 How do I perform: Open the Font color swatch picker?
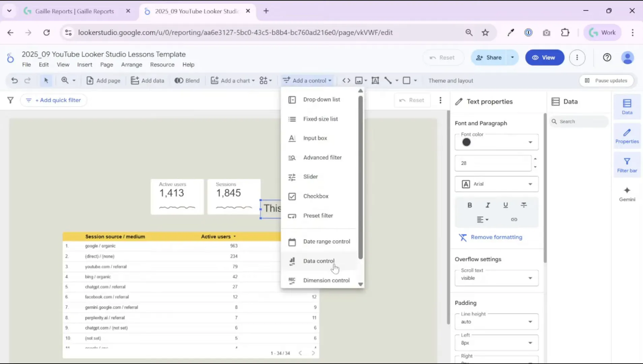click(x=466, y=142)
